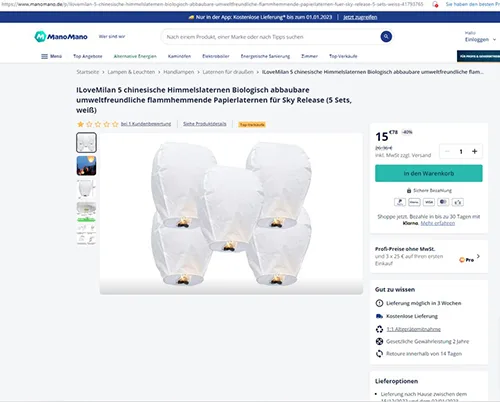
Task: Open the Top Angebote menu item
Action: 88,56
